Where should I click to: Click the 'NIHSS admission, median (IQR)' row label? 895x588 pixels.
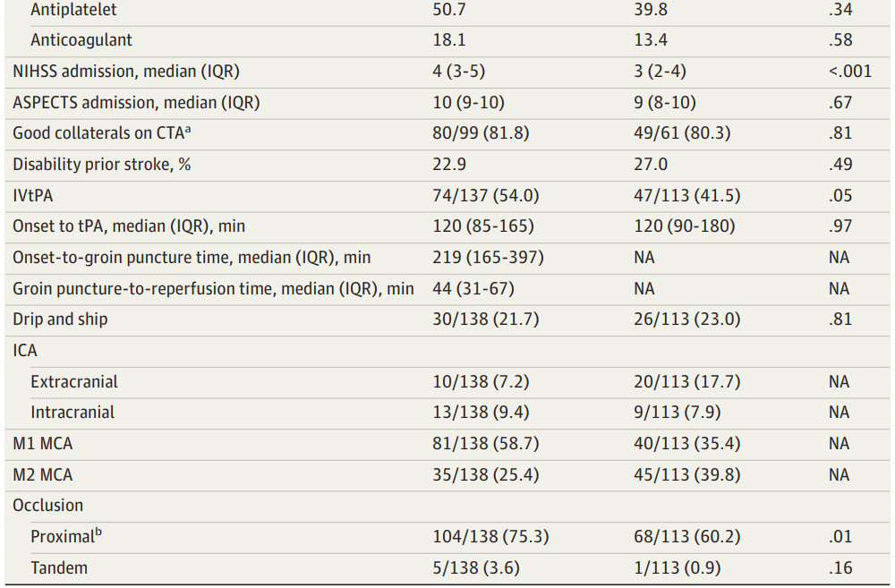click(x=126, y=72)
